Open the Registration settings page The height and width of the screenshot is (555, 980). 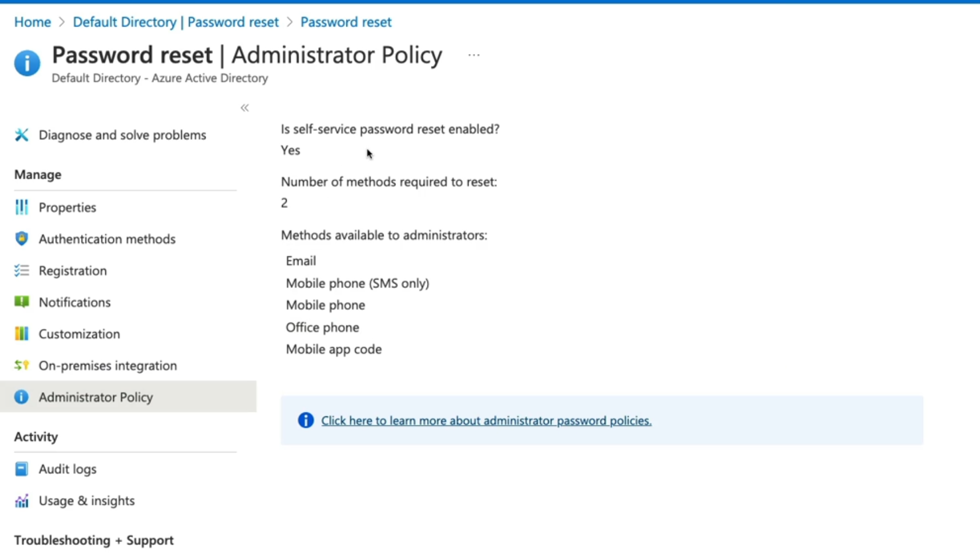pos(73,270)
